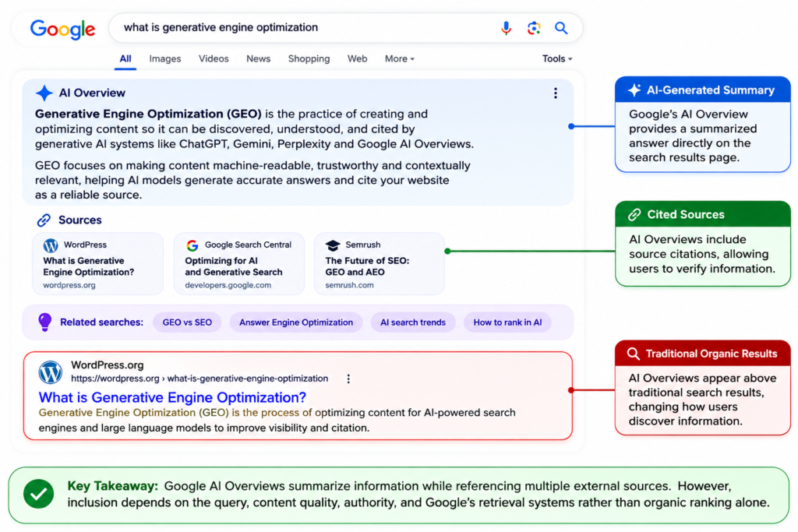Select How to rank in AI chip

[x=507, y=322]
